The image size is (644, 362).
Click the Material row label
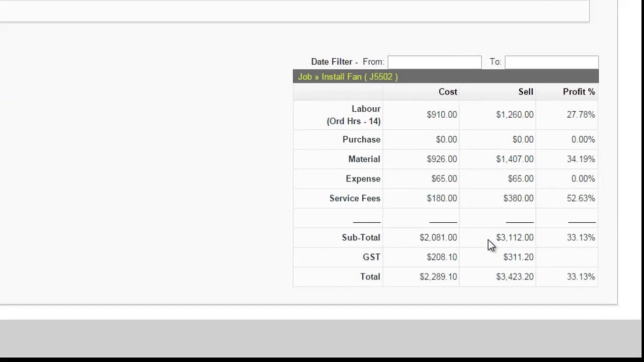(x=364, y=159)
